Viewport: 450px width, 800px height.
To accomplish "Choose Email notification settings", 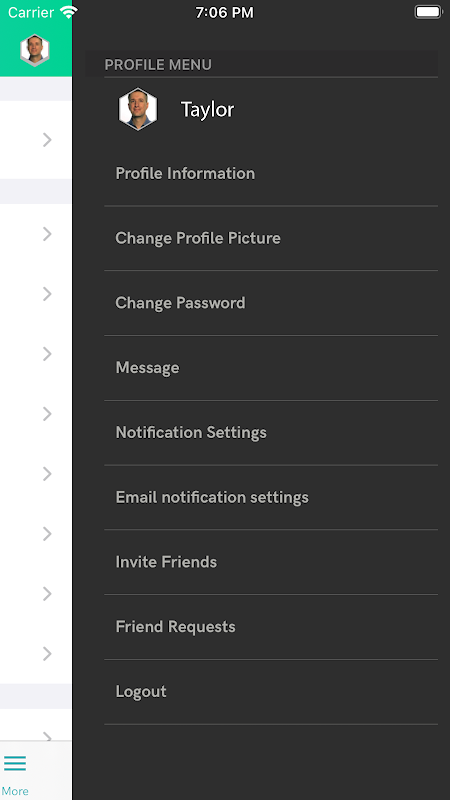I will (271, 497).
